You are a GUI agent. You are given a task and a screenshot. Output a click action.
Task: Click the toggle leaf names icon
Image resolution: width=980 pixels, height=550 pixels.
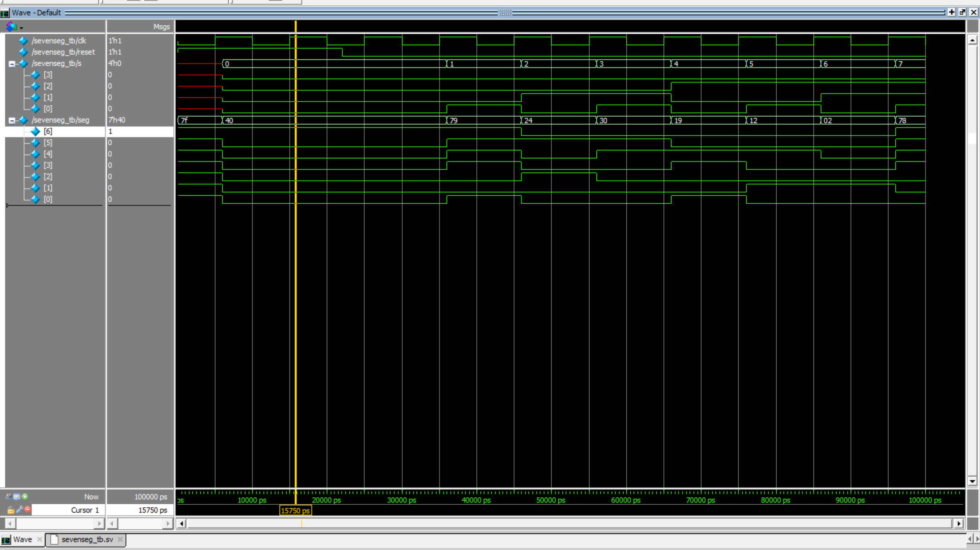click(x=9, y=497)
